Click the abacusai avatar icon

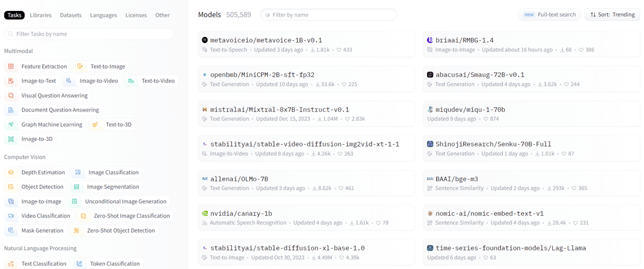(430, 74)
